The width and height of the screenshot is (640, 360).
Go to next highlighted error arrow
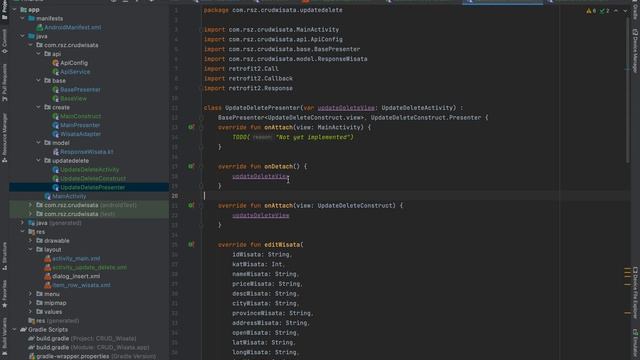pyautogui.click(x=625, y=11)
